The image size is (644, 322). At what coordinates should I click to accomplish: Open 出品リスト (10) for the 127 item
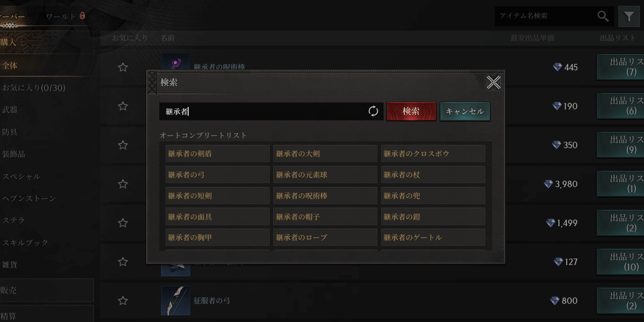tap(620, 262)
